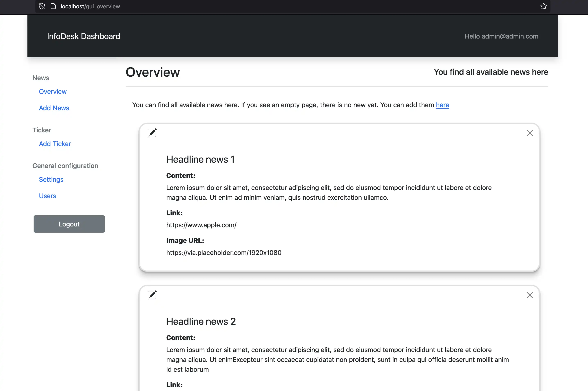
Task: Click the tracking protection shield icon
Action: click(x=42, y=6)
